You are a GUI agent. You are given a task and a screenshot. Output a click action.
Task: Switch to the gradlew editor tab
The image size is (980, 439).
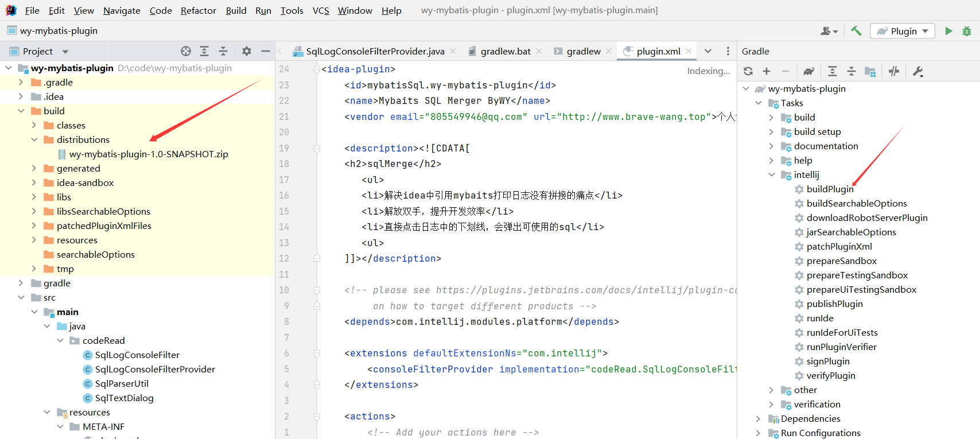(584, 51)
